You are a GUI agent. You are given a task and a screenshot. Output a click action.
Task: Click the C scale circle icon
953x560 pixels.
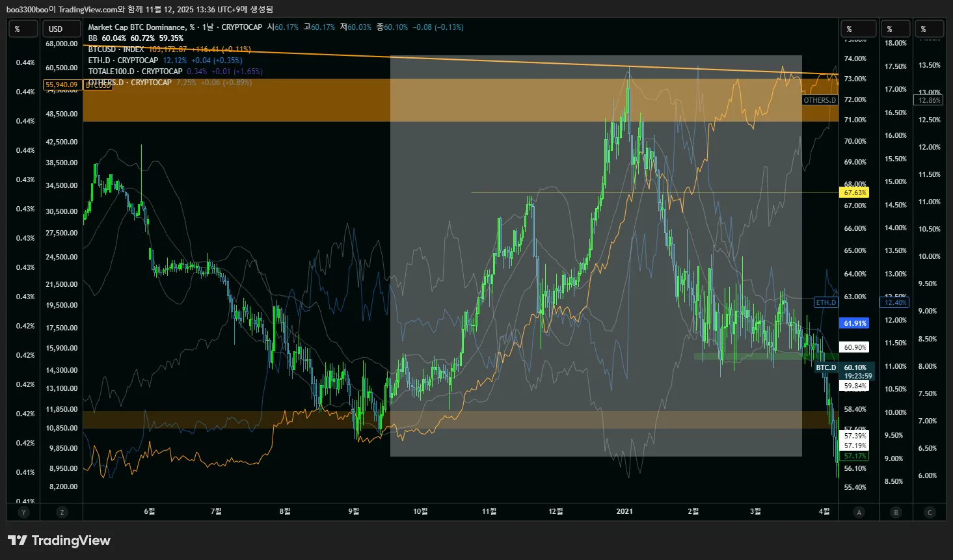pyautogui.click(x=930, y=513)
